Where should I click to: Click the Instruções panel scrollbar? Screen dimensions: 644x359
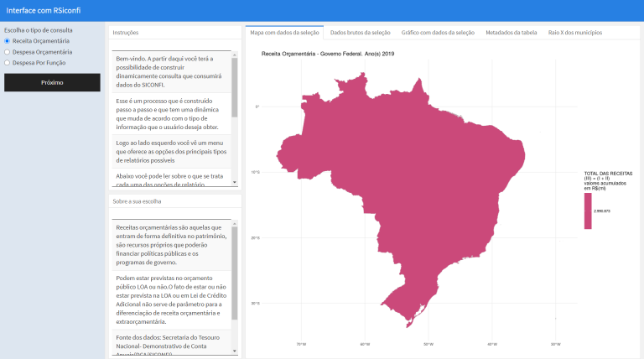(236, 84)
